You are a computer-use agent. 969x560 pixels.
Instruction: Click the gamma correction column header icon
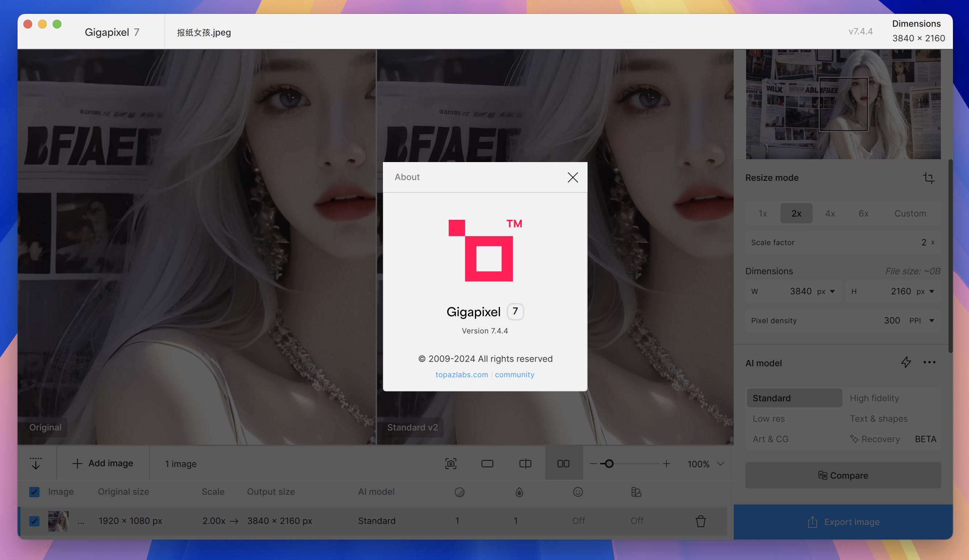click(x=636, y=492)
